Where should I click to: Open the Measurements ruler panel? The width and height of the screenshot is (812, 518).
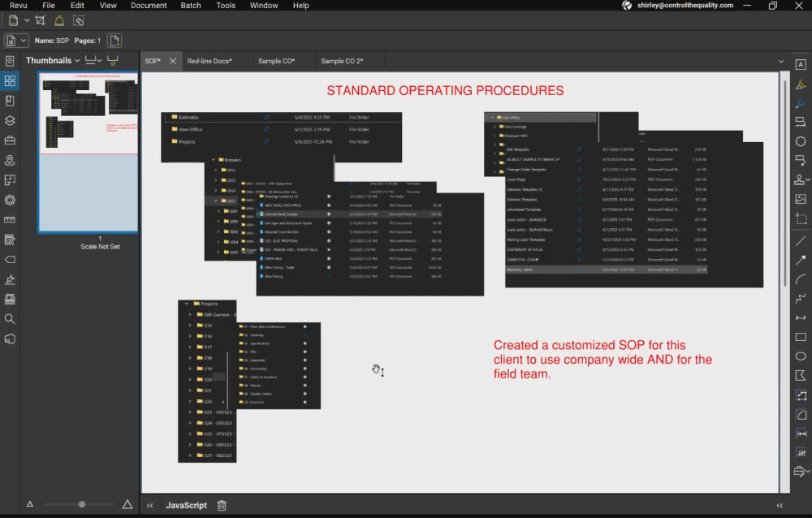9,220
